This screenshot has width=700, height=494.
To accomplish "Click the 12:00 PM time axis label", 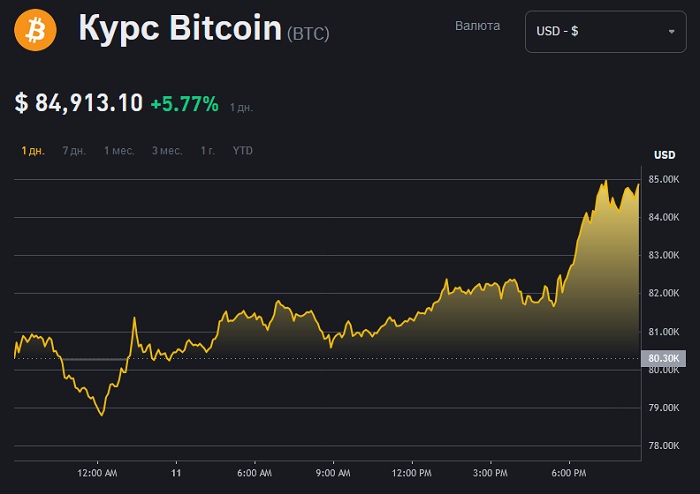I will point(412,473).
